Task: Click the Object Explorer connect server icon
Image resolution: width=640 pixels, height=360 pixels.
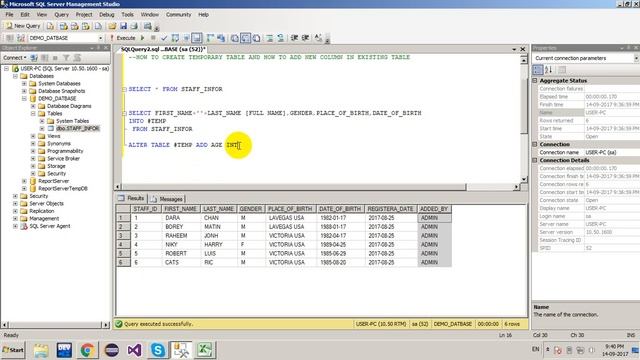Action: pyautogui.click(x=34, y=58)
